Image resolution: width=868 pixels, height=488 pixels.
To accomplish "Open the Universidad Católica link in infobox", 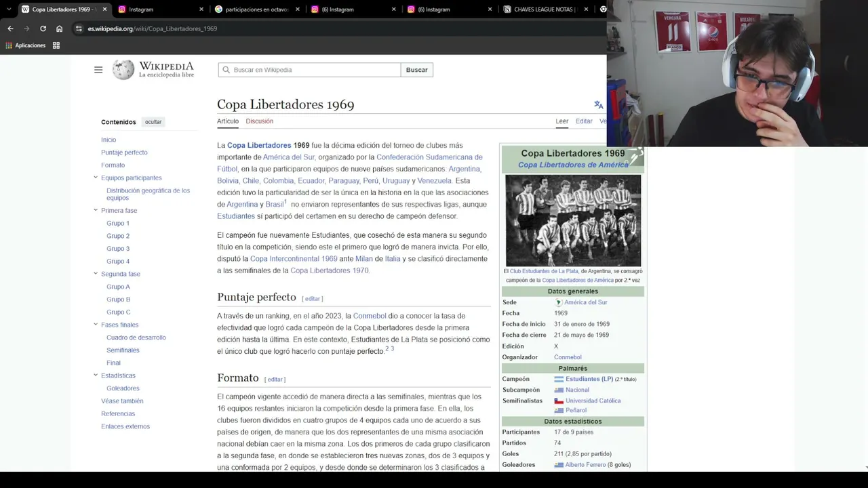I will pyautogui.click(x=593, y=401).
